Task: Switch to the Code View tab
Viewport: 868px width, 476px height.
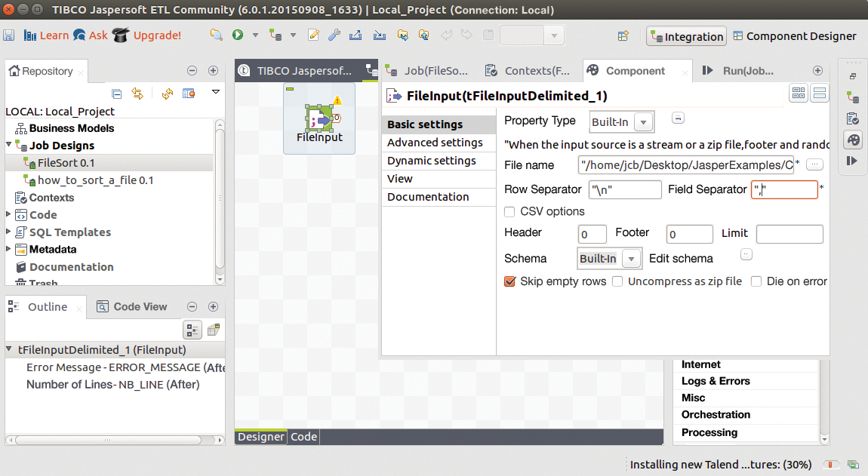Action: [133, 306]
